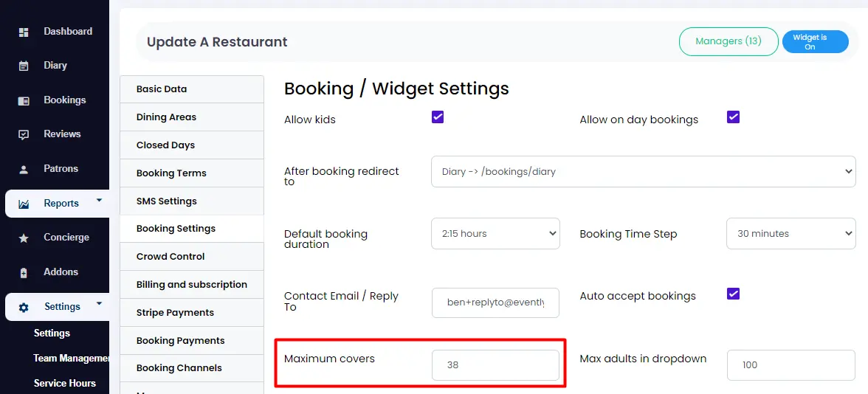Switch to Closed Days tab
Image resolution: width=868 pixels, height=394 pixels.
pos(192,145)
